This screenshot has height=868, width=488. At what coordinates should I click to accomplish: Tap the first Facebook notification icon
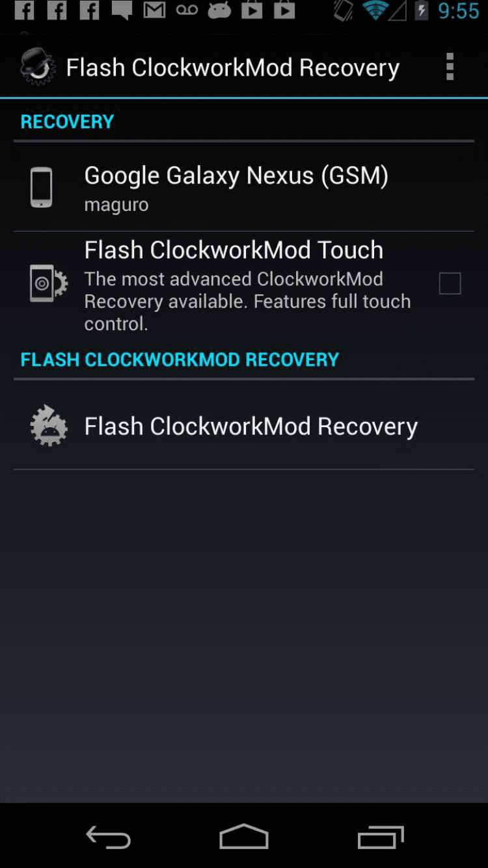tap(24, 10)
